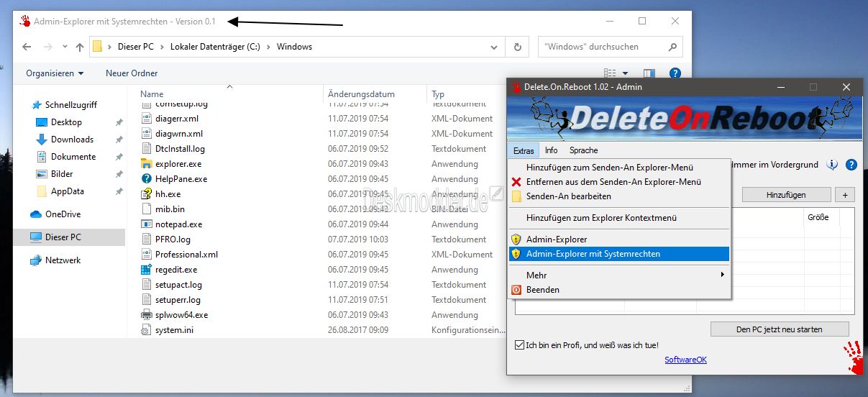This screenshot has height=397, width=868.
Task: Click the Größe column header in DeleteOnReboot
Action: click(818, 217)
